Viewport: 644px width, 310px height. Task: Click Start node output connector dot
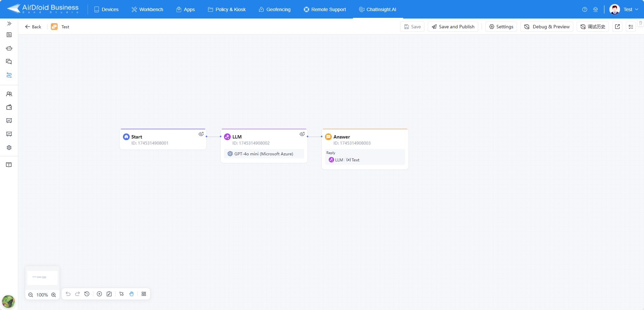[206, 136]
